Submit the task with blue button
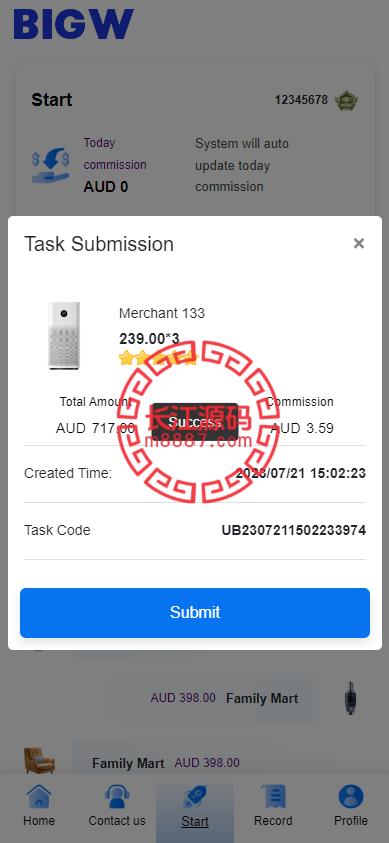This screenshot has height=843, width=389. 195,612
